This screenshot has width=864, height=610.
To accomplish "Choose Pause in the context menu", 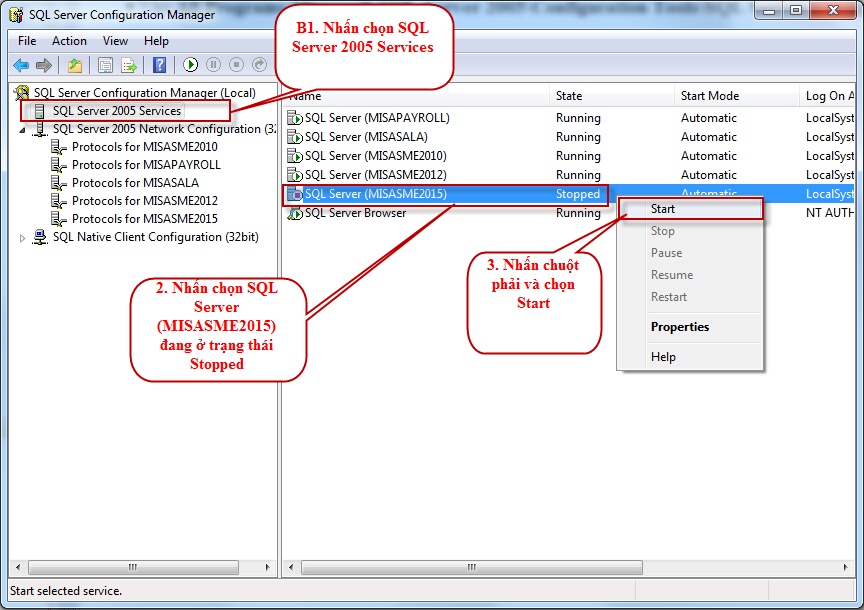I will pos(690,253).
